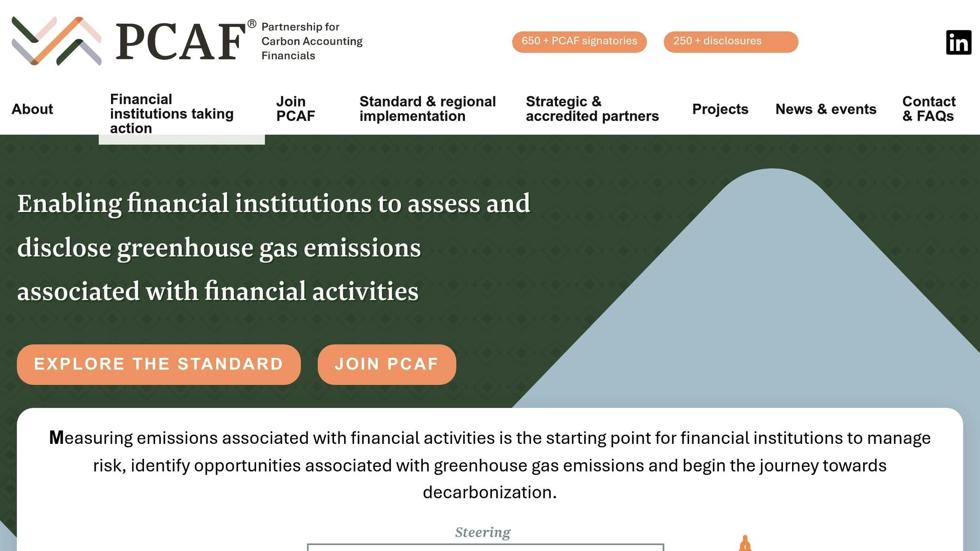Click the Steering label in the diagram
The image size is (980, 551).
coord(483,532)
